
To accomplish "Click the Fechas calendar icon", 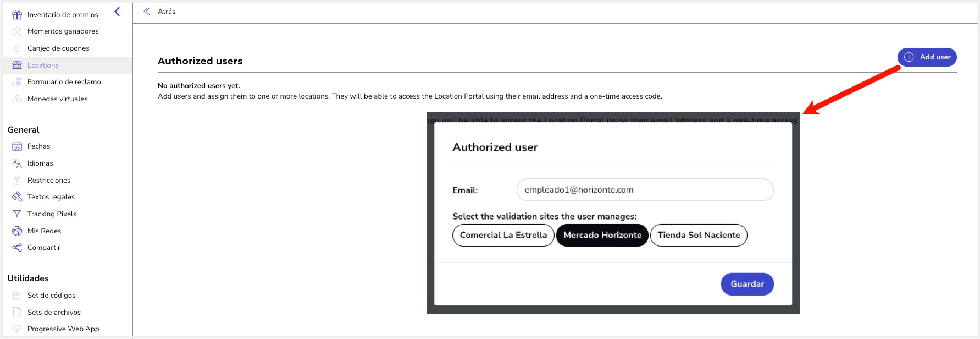I will (17, 146).
